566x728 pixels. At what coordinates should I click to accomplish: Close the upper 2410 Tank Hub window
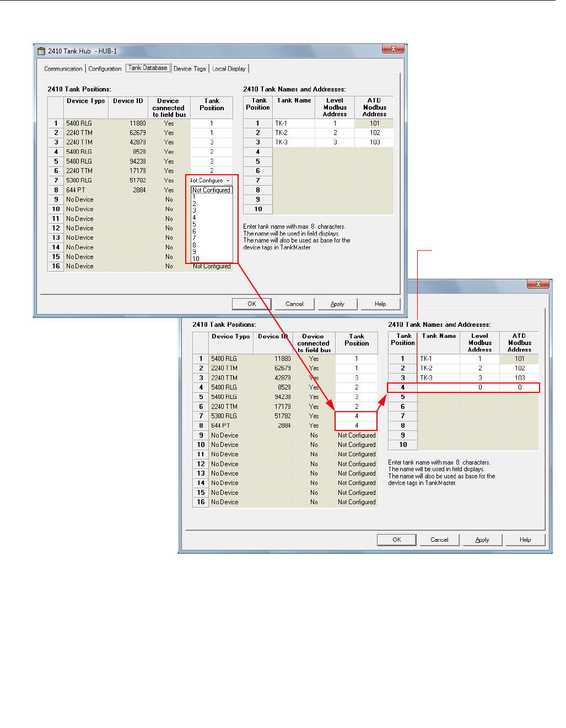tap(393, 48)
